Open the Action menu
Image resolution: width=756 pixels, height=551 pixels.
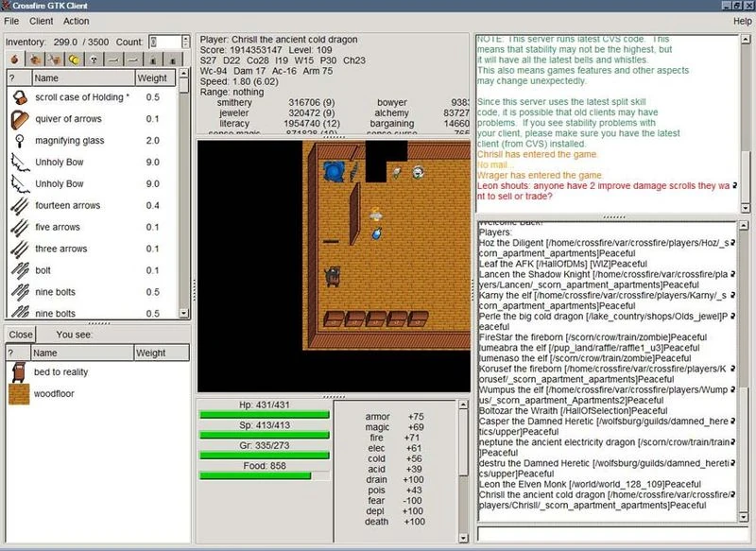point(75,20)
